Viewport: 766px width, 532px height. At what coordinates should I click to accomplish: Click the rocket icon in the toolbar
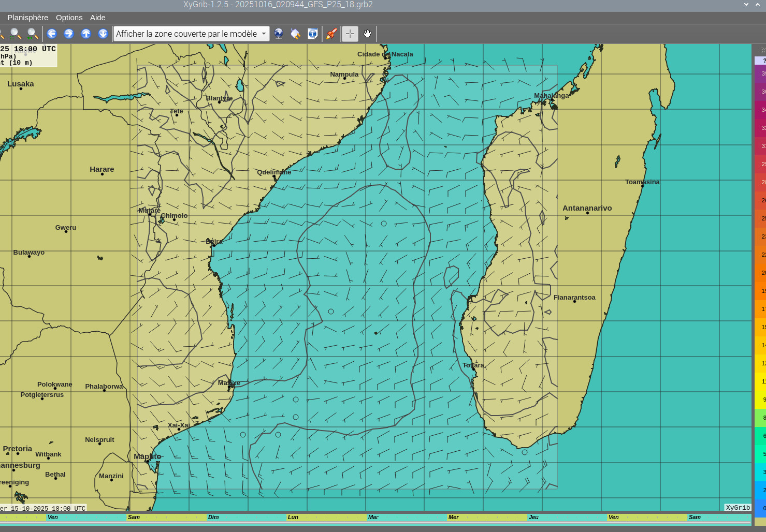coord(331,34)
